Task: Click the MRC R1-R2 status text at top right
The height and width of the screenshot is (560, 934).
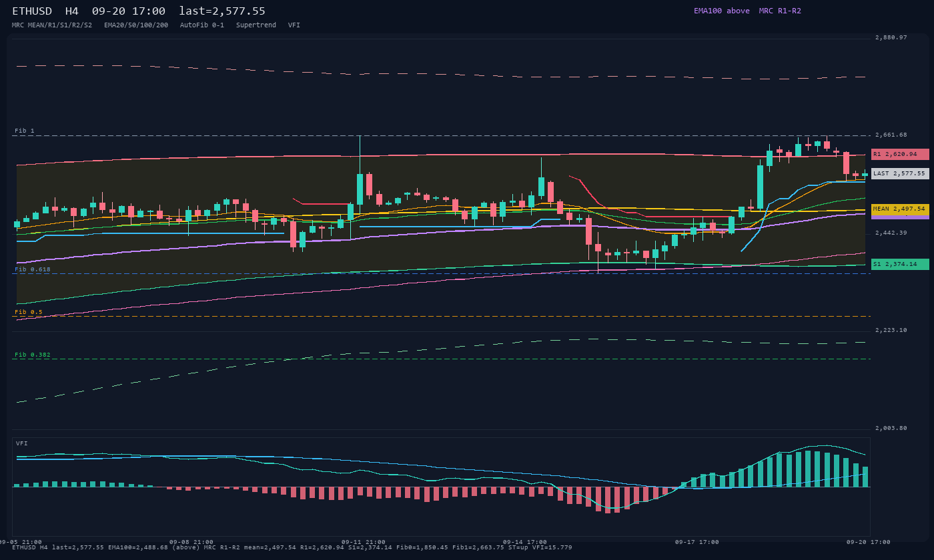Action: (780, 11)
